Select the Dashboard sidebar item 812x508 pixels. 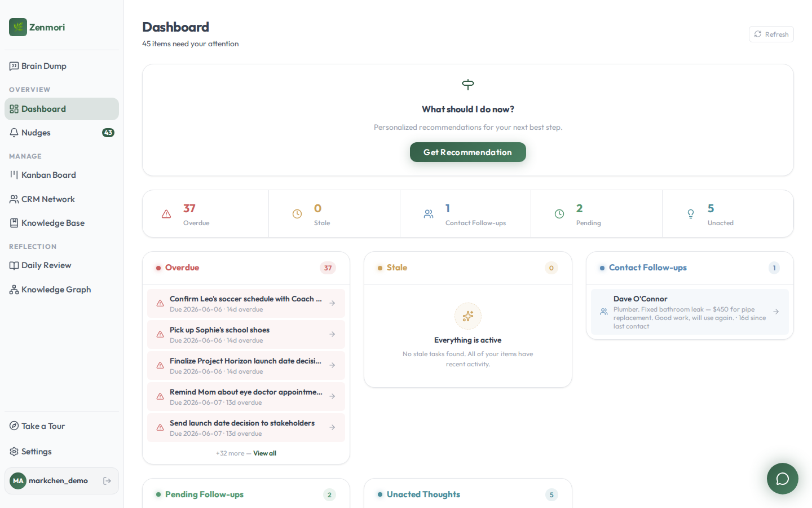[61, 109]
